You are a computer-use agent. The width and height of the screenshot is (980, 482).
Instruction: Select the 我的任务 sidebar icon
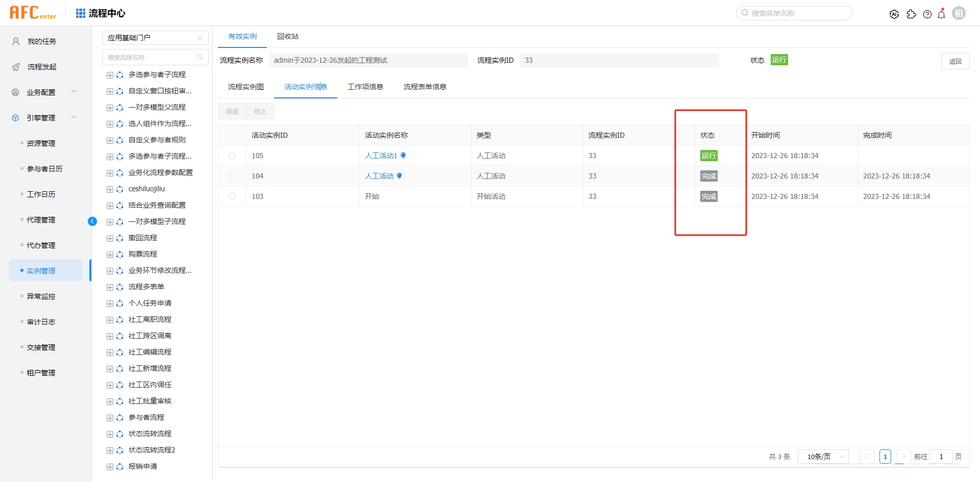[15, 41]
